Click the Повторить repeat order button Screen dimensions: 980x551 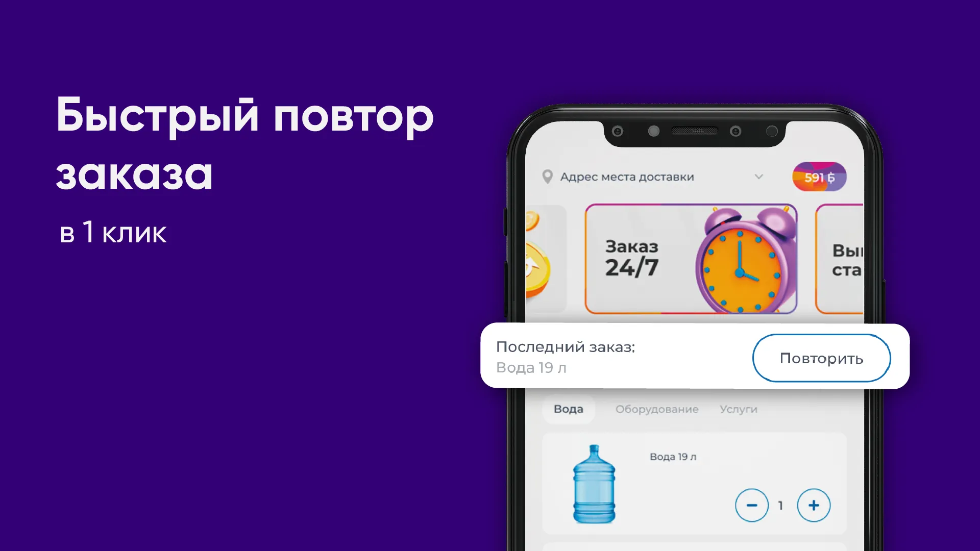821,358
